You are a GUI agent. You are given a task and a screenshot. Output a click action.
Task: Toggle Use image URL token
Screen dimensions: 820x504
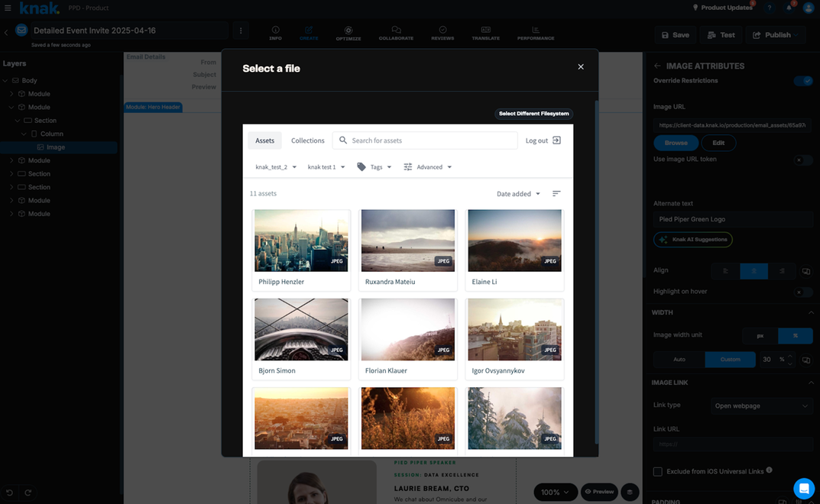point(803,160)
